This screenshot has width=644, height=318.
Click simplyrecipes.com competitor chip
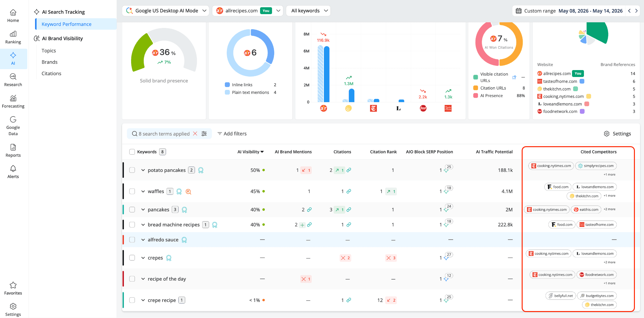[596, 166]
